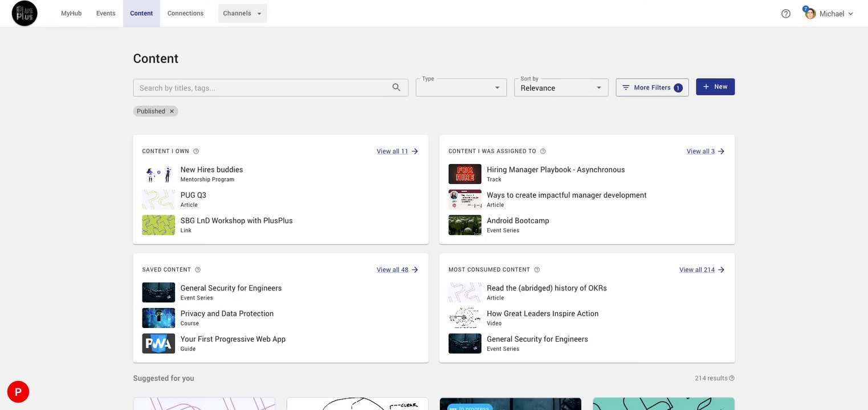Click info icon beside Most Consumed Content
The image size is (868, 410).
pyautogui.click(x=537, y=270)
